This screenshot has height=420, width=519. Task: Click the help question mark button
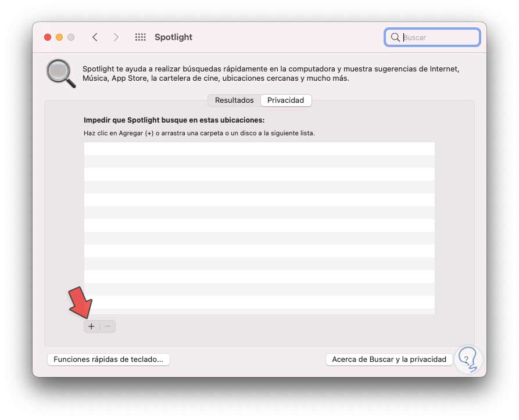467,360
